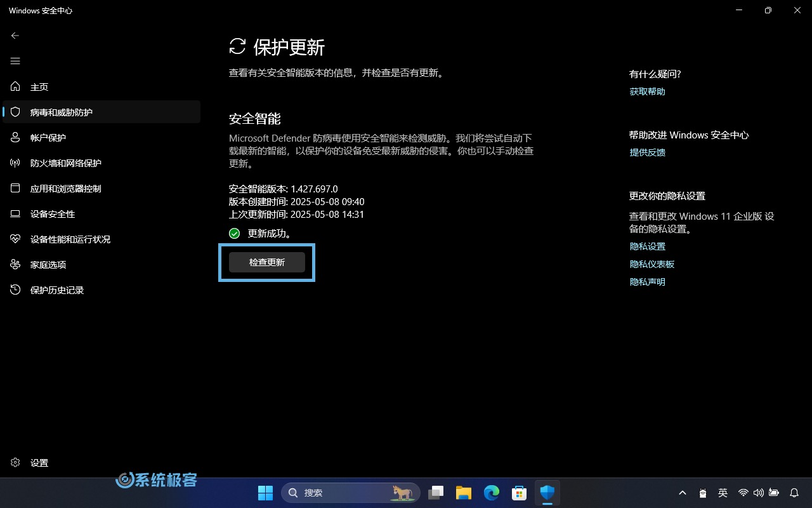Select the 病毒和威胁防护 shield icon
812x508 pixels.
click(x=16, y=112)
